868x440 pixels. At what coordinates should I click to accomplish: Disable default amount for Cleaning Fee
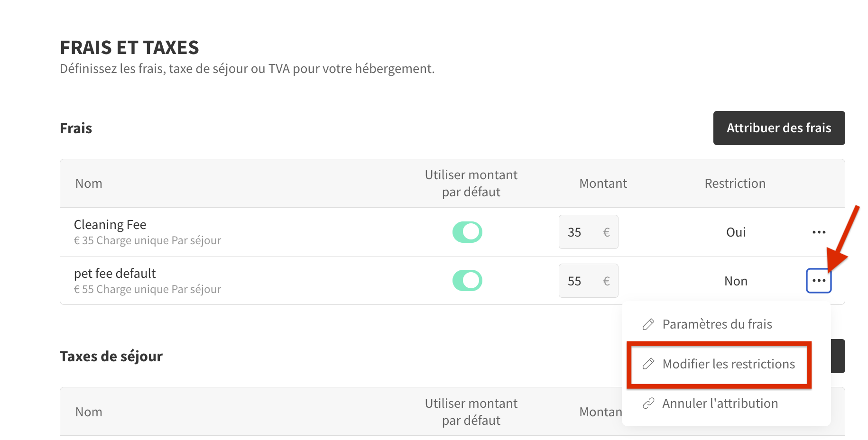point(467,232)
